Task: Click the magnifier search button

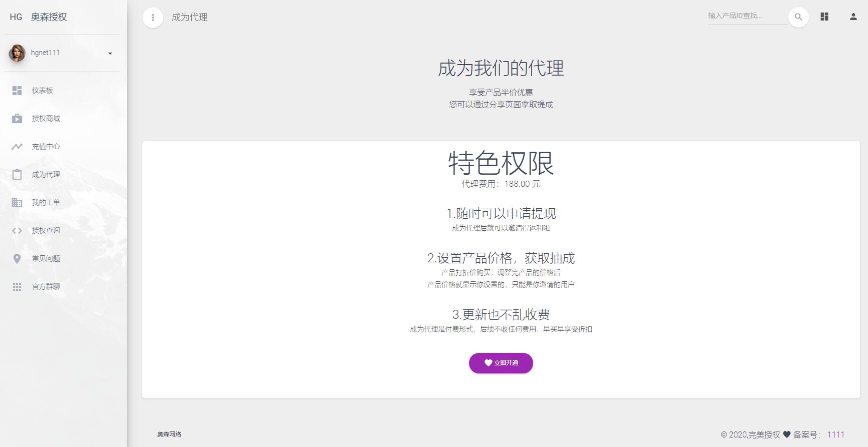Action: pos(798,17)
